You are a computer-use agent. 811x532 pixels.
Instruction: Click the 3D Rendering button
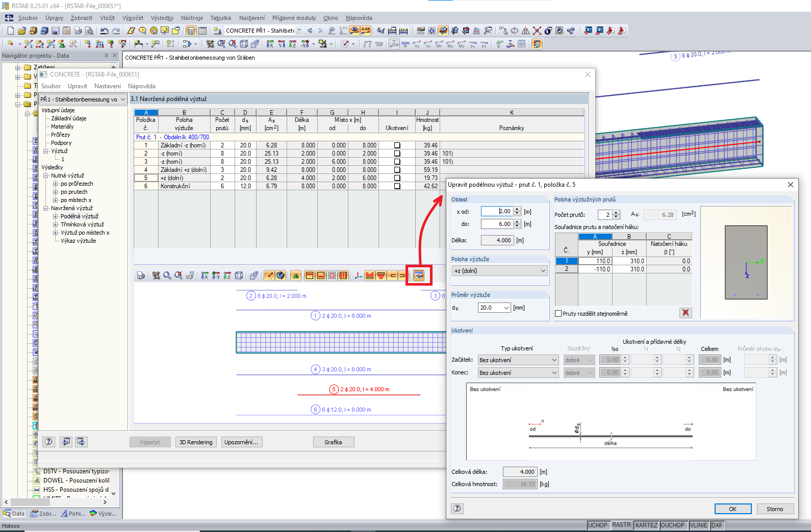[x=196, y=442]
